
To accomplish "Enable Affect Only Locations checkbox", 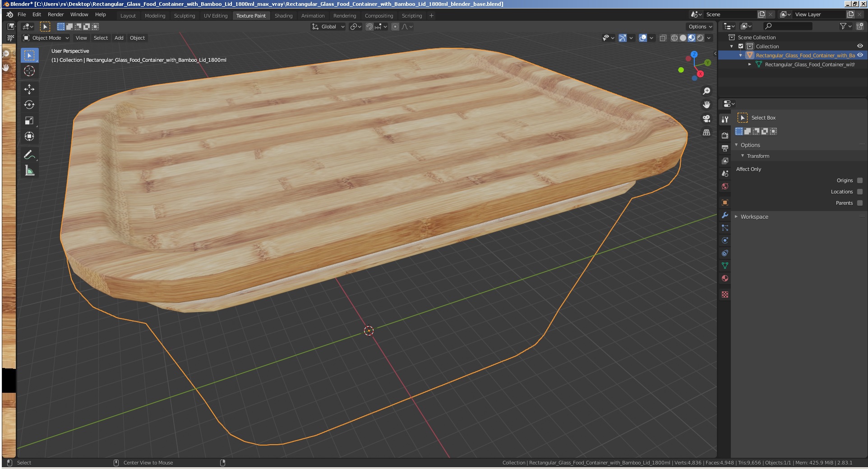I will click(860, 192).
